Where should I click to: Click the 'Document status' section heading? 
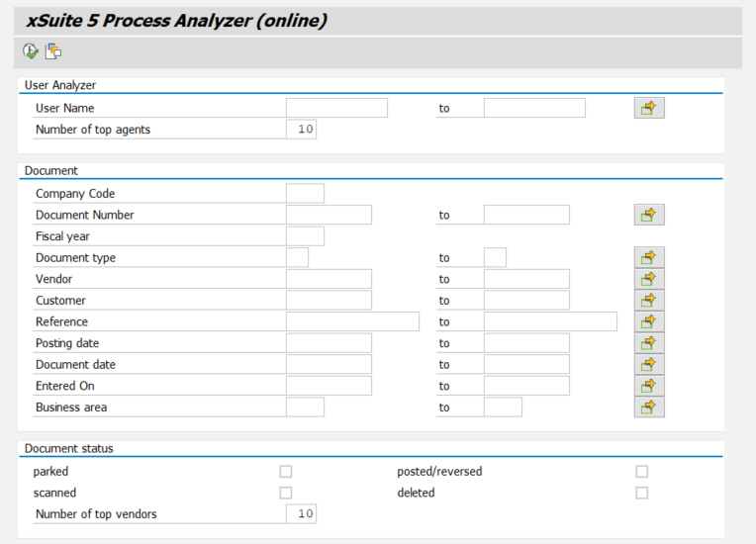click(69, 449)
